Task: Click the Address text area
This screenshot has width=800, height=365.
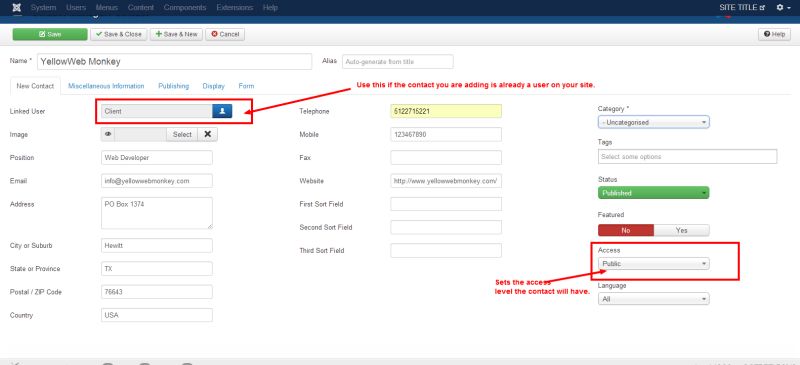Action: click(157, 213)
